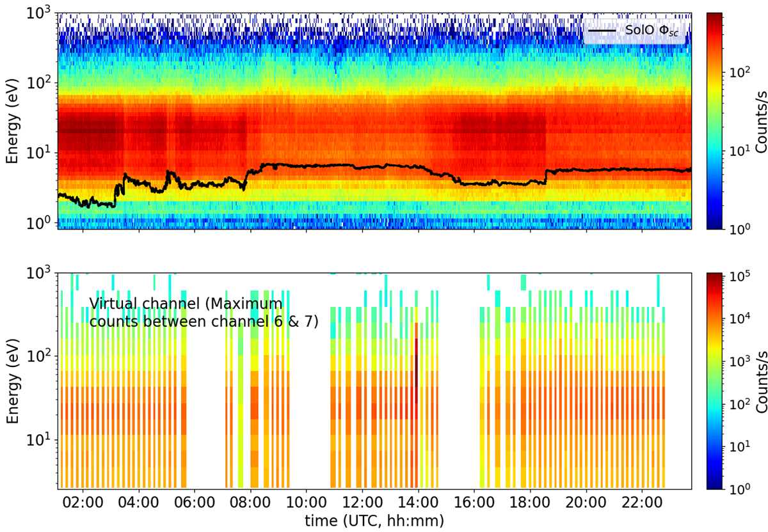768x532 pixels.
Task: Click the lower panel's color bar
Action: click(x=714, y=380)
